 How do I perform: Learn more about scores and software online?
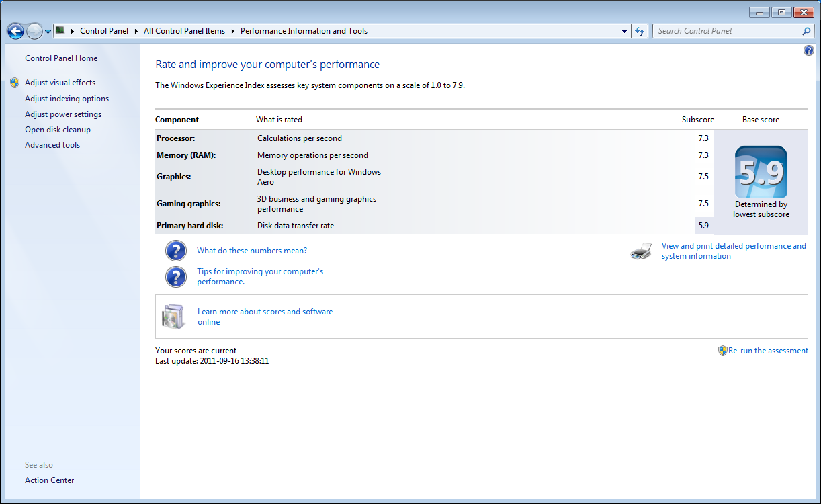(x=265, y=317)
